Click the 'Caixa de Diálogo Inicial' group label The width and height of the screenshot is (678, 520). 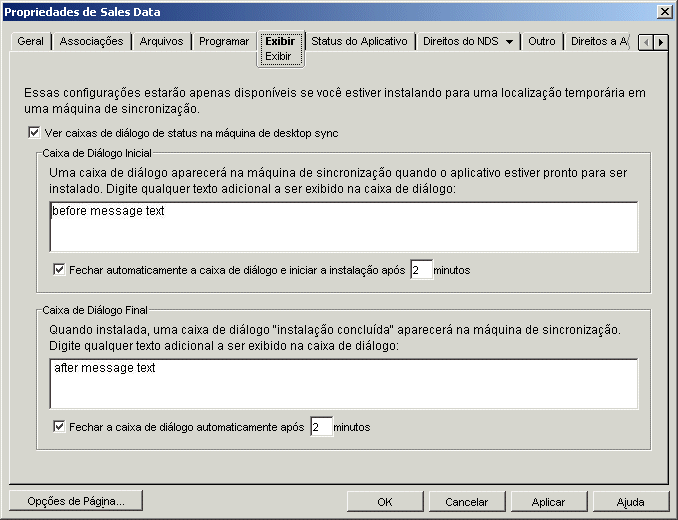click(x=97, y=153)
